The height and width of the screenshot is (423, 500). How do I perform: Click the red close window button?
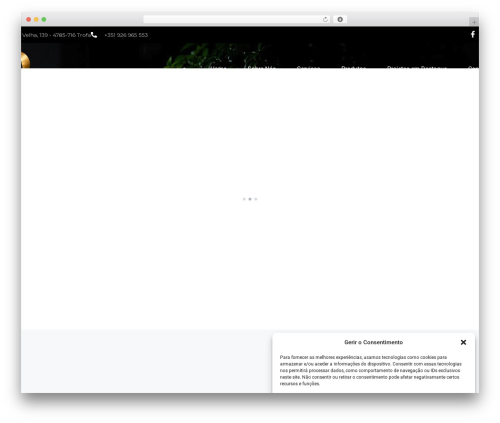click(29, 20)
